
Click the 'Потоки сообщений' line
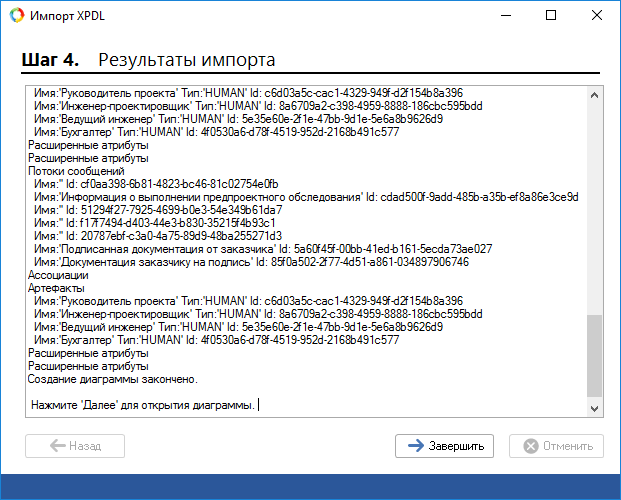76,171
